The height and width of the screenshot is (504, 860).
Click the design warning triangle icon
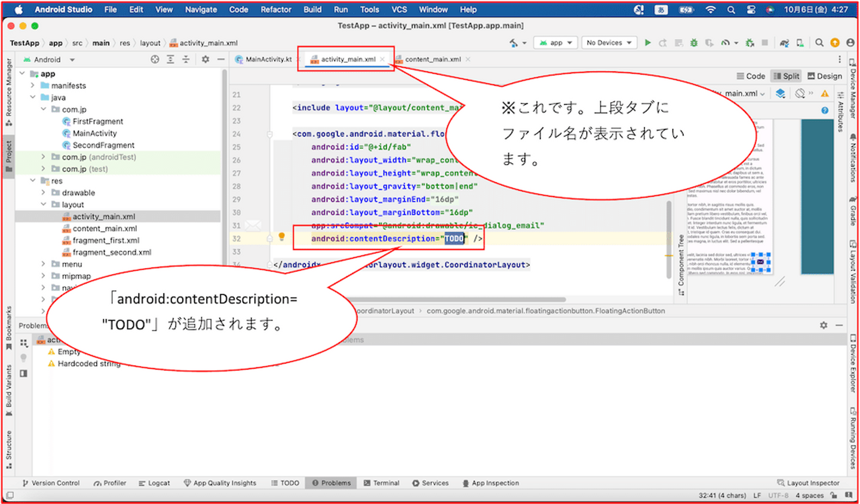(x=825, y=94)
